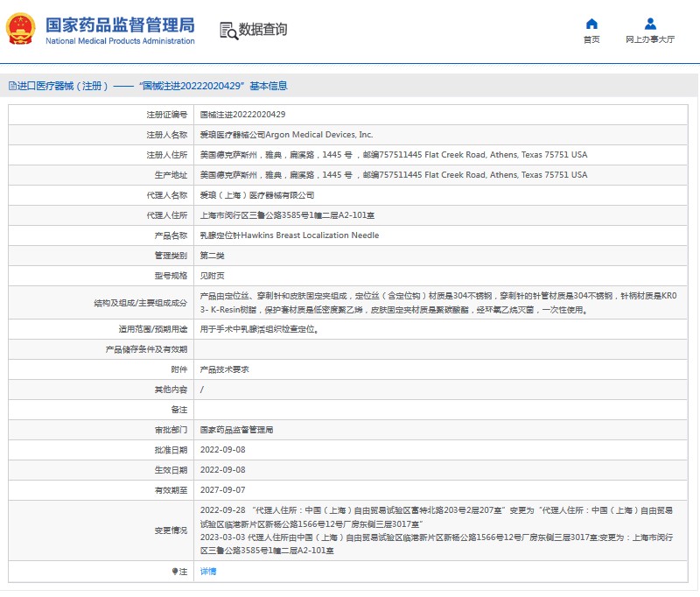700x597 pixels.
Task: Click the home house icon
Action: [591, 24]
